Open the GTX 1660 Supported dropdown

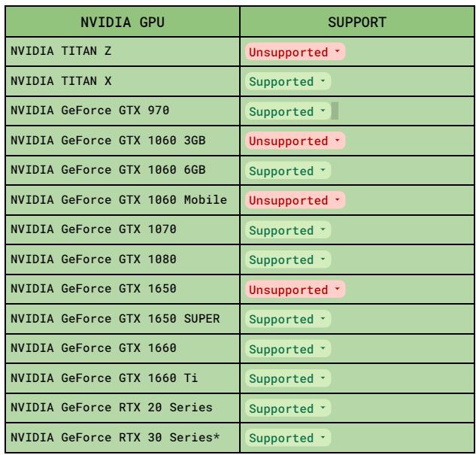[287, 350]
